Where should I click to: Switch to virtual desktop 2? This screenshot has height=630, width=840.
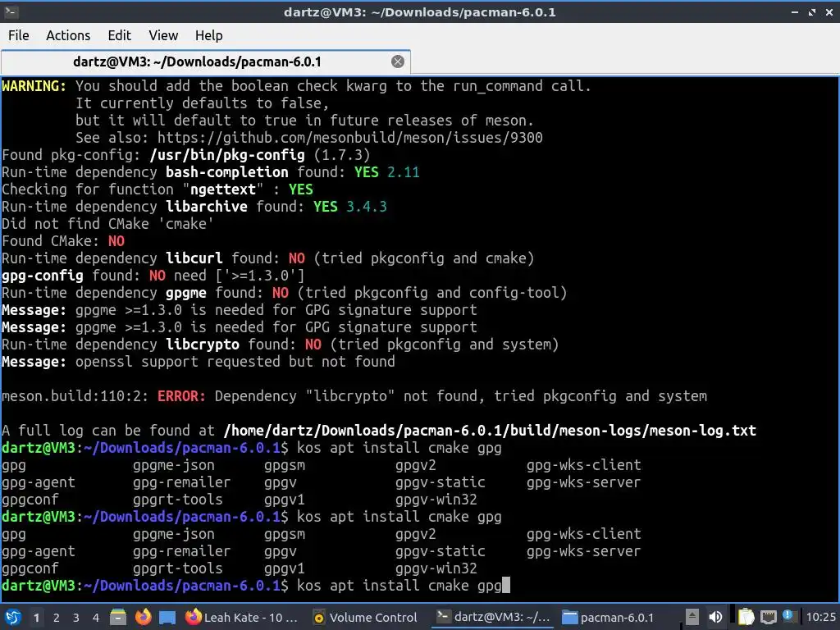57,618
